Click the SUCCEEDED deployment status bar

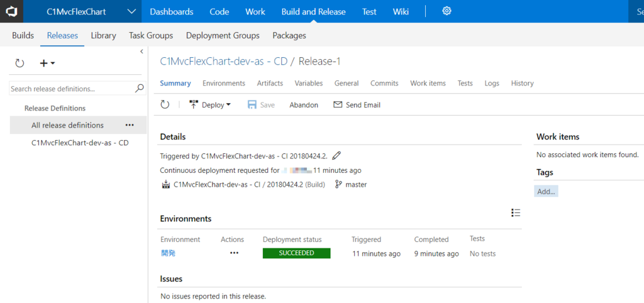pyautogui.click(x=297, y=253)
